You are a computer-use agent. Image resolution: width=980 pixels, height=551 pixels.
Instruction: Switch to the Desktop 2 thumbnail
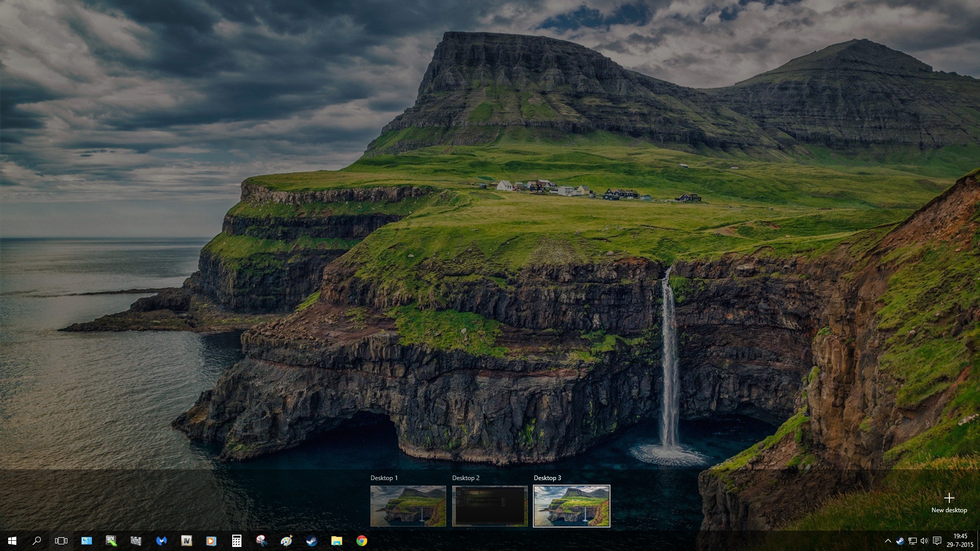click(x=490, y=506)
